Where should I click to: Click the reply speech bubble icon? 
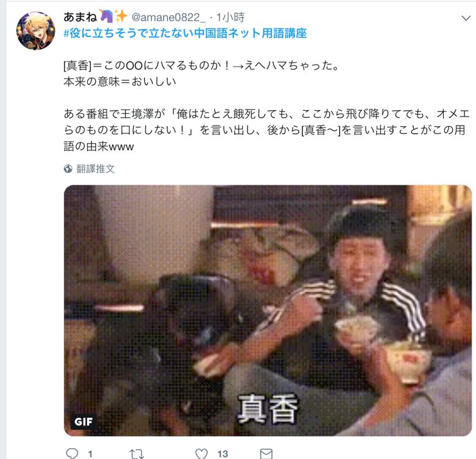(72, 453)
